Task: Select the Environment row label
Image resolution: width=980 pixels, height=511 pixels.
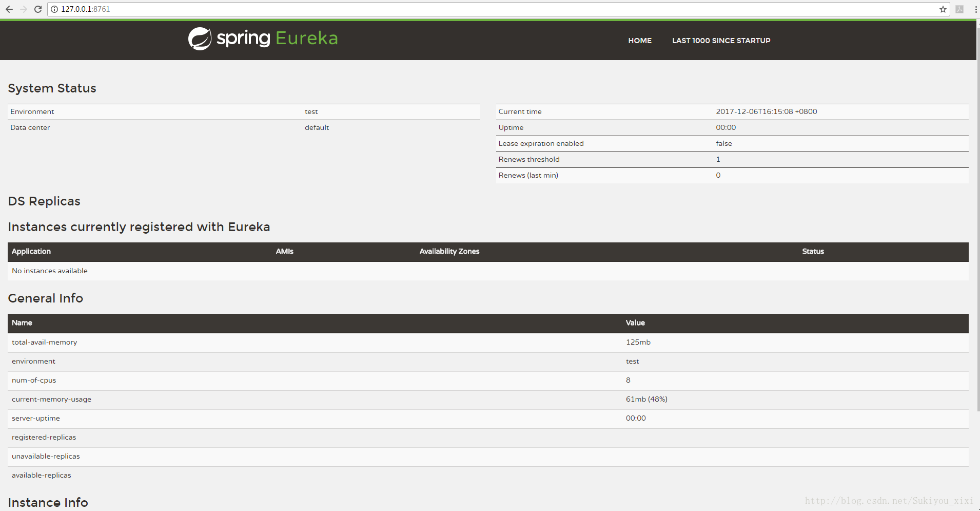Action: point(32,111)
